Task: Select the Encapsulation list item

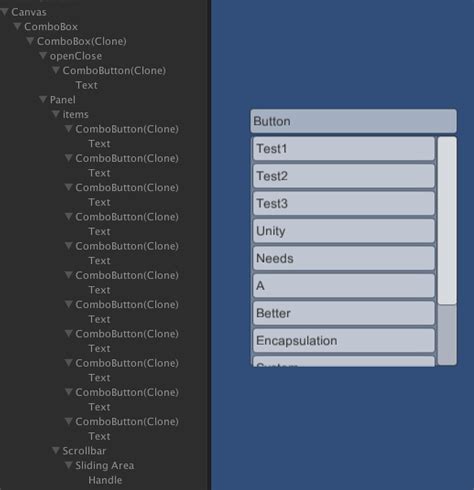Action: pyautogui.click(x=344, y=340)
